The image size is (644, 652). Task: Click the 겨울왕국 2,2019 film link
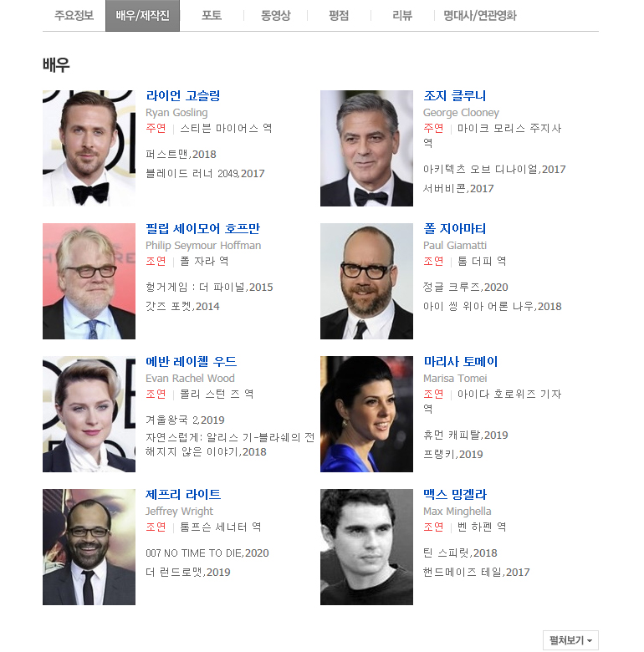[185, 420]
